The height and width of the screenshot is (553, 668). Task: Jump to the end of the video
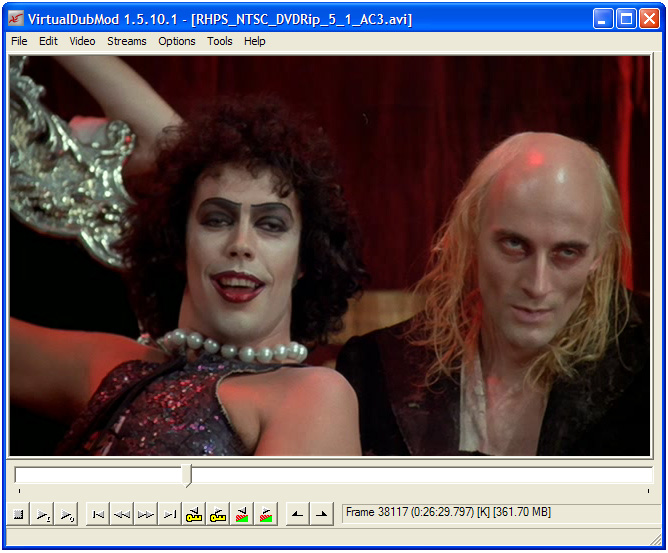[x=170, y=514]
